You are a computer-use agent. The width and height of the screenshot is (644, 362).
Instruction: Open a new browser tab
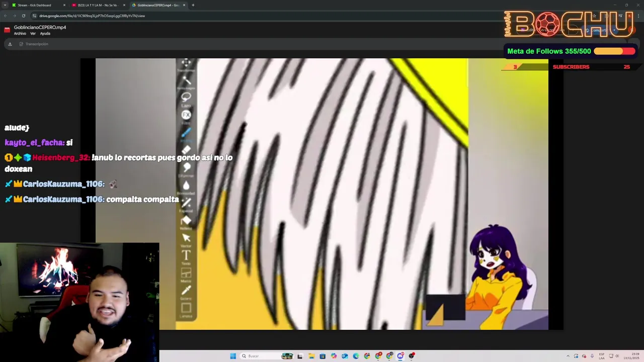[x=193, y=5]
